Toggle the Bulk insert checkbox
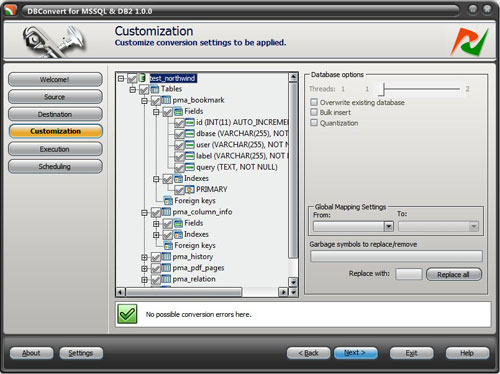This screenshot has height=374, width=500. point(314,112)
